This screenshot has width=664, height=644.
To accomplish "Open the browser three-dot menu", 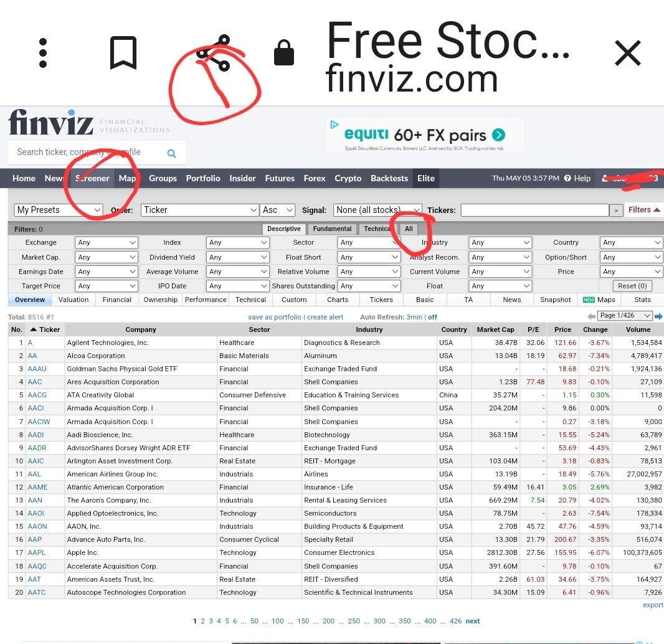I will [x=43, y=53].
